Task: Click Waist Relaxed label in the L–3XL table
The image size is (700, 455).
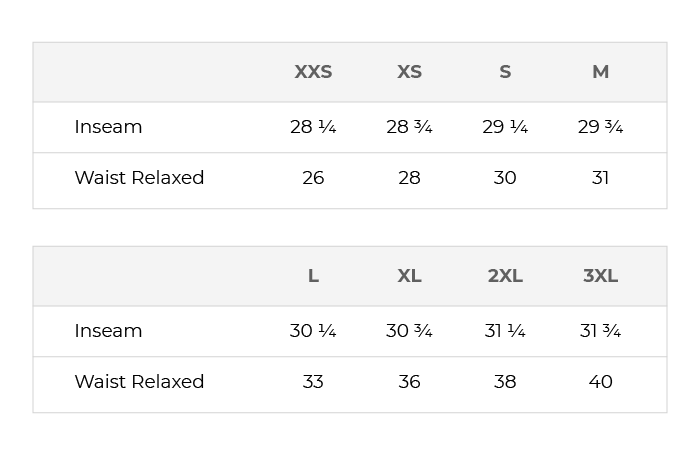Action: pos(139,382)
